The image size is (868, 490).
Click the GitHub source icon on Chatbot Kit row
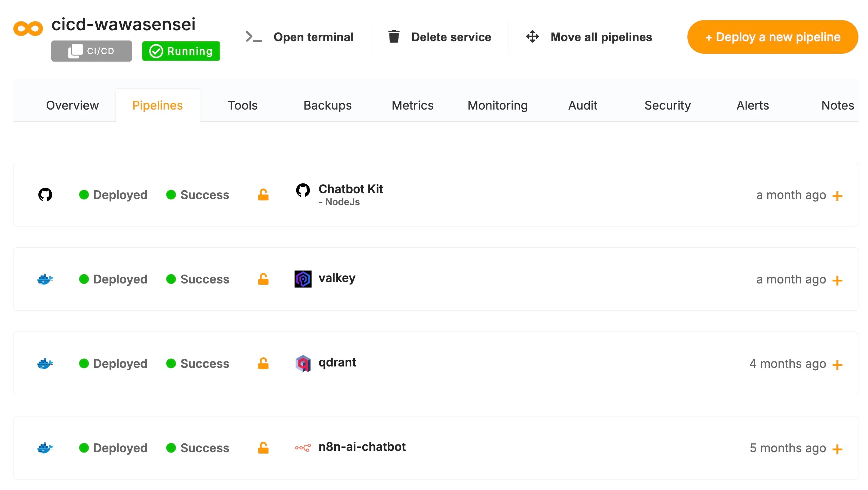pyautogui.click(x=45, y=195)
